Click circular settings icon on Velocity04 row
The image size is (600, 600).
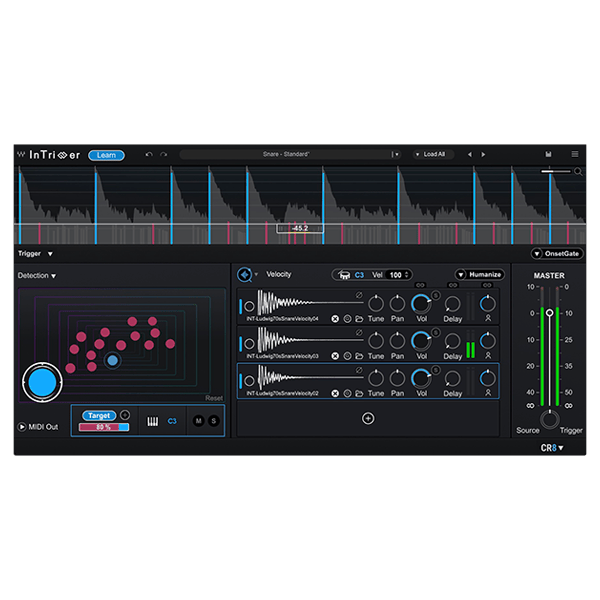point(347,319)
